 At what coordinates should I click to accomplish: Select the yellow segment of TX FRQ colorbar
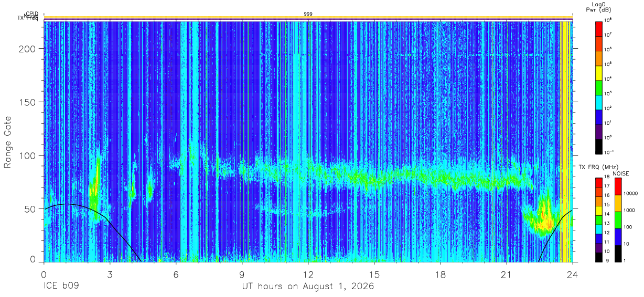coord(598,210)
